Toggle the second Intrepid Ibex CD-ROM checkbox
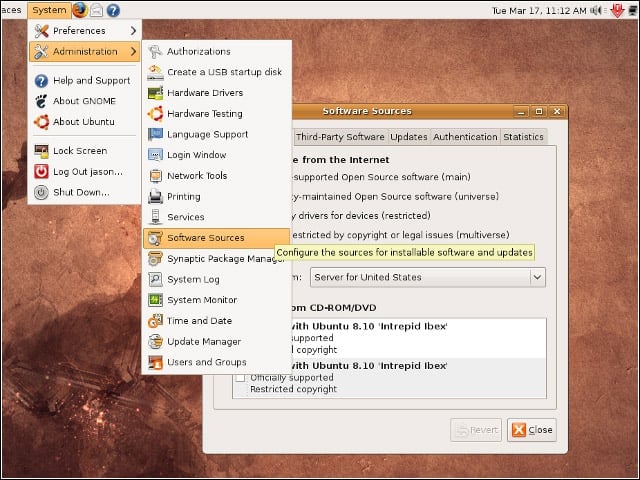The height and width of the screenshot is (480, 640). (x=240, y=378)
